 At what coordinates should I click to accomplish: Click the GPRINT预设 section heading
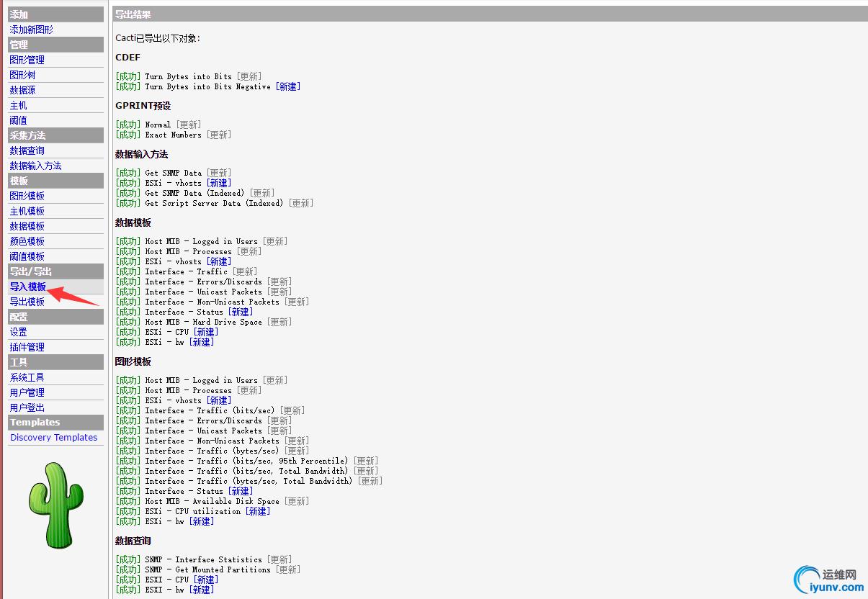[x=143, y=106]
